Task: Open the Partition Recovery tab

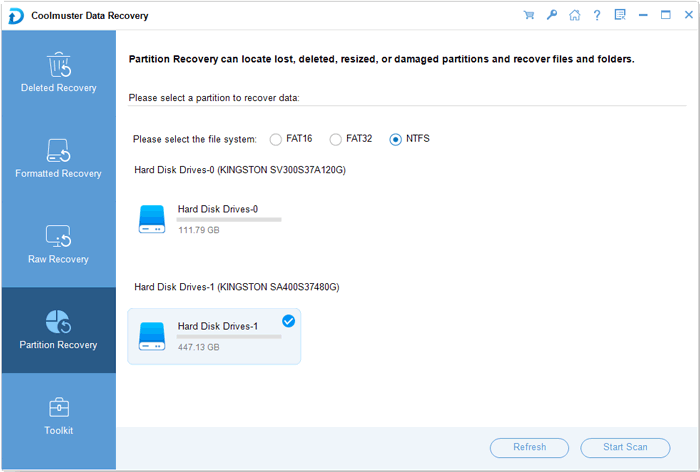Action: [58, 330]
